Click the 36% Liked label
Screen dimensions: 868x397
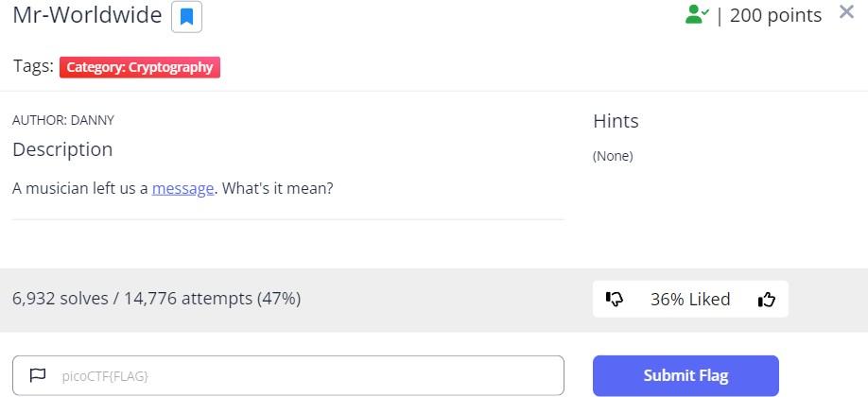pos(690,300)
